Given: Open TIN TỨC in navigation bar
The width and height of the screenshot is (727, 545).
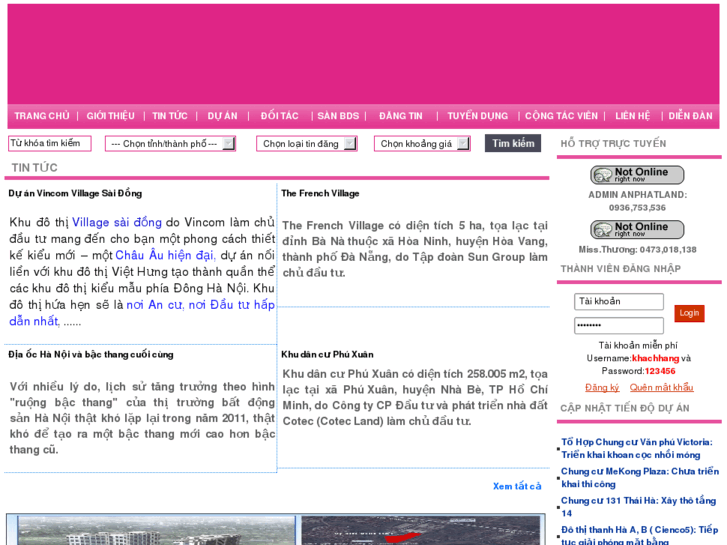Looking at the screenshot, I should pos(170,116).
